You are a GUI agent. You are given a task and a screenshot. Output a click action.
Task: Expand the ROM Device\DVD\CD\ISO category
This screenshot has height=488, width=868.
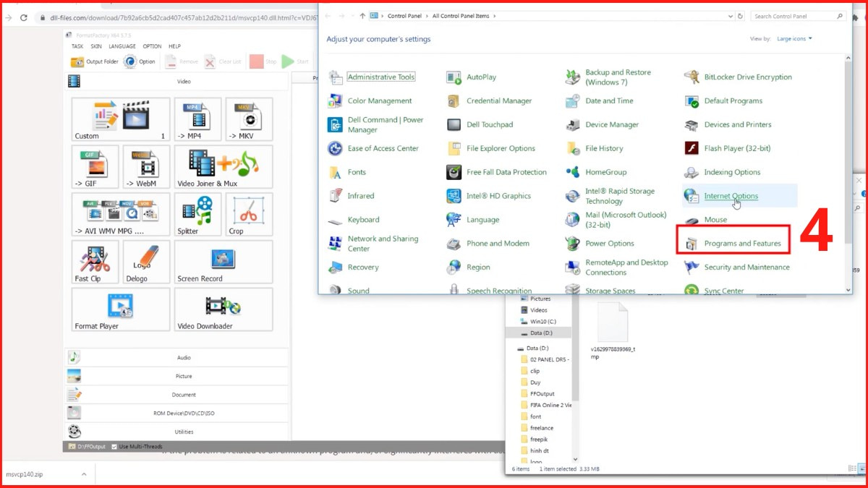tap(176, 413)
